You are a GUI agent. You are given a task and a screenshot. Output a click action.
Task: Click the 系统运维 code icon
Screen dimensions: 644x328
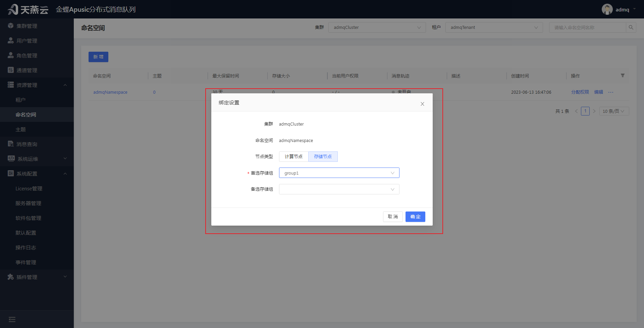(11, 158)
